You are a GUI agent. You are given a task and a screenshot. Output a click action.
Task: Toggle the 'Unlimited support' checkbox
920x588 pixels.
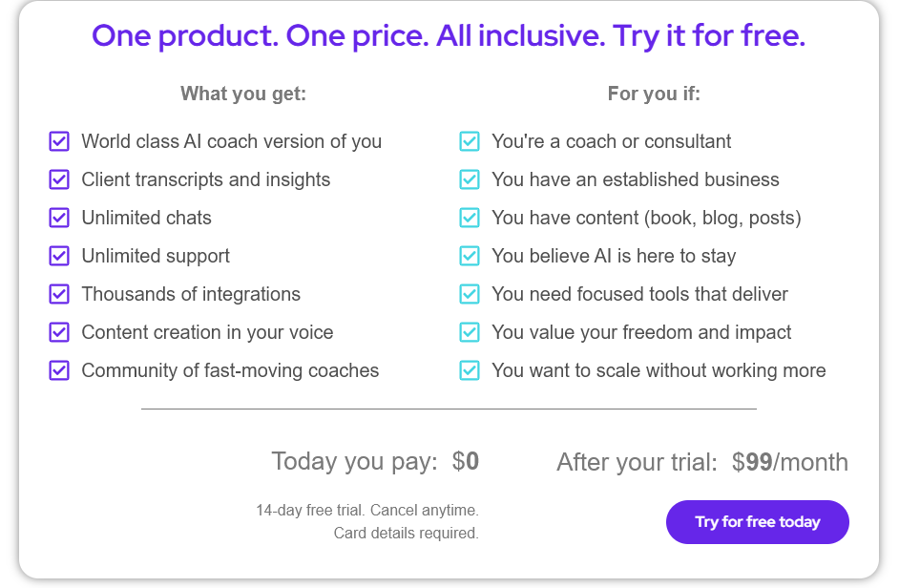pos(59,256)
